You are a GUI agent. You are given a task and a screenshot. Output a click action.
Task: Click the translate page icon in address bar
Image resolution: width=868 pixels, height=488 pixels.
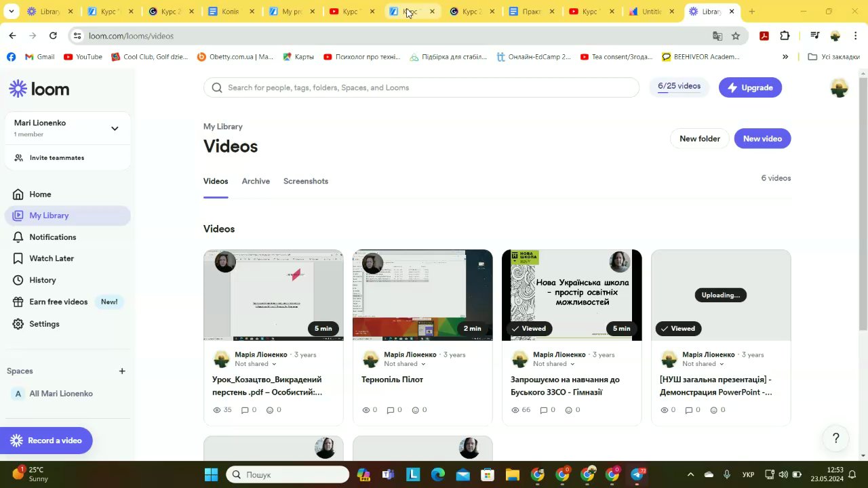point(717,36)
